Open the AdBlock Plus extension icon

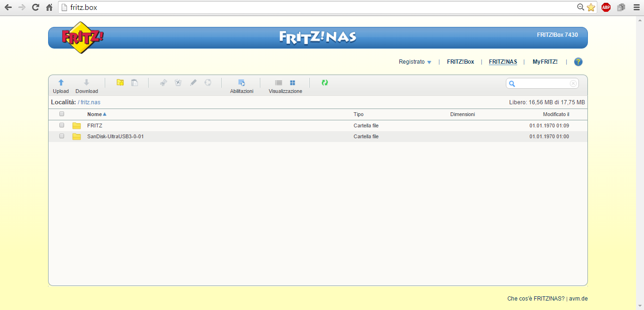click(606, 7)
